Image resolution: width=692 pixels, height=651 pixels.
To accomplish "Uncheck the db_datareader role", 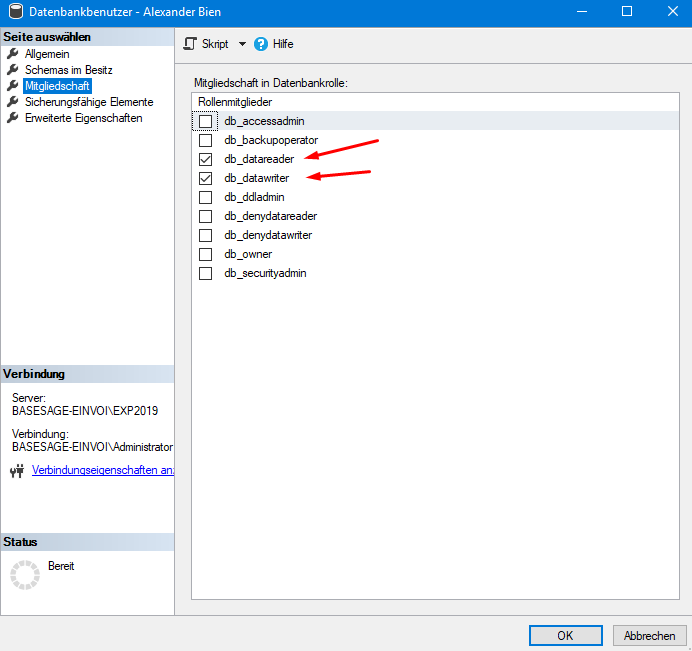I will click(206, 159).
